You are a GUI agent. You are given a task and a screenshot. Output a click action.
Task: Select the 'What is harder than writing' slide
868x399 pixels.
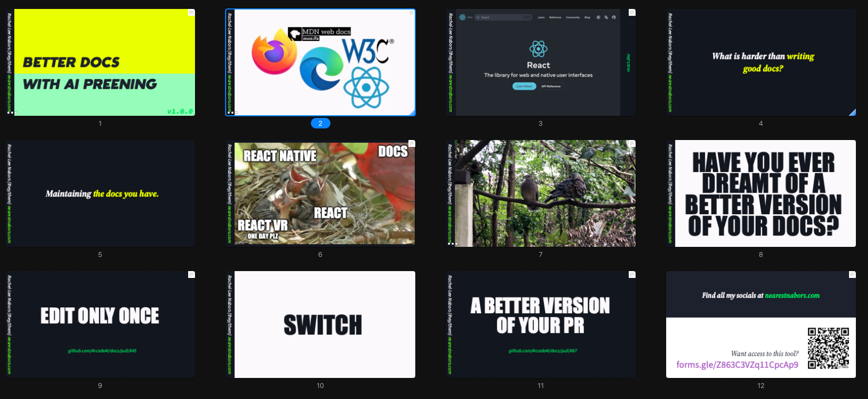tap(760, 62)
